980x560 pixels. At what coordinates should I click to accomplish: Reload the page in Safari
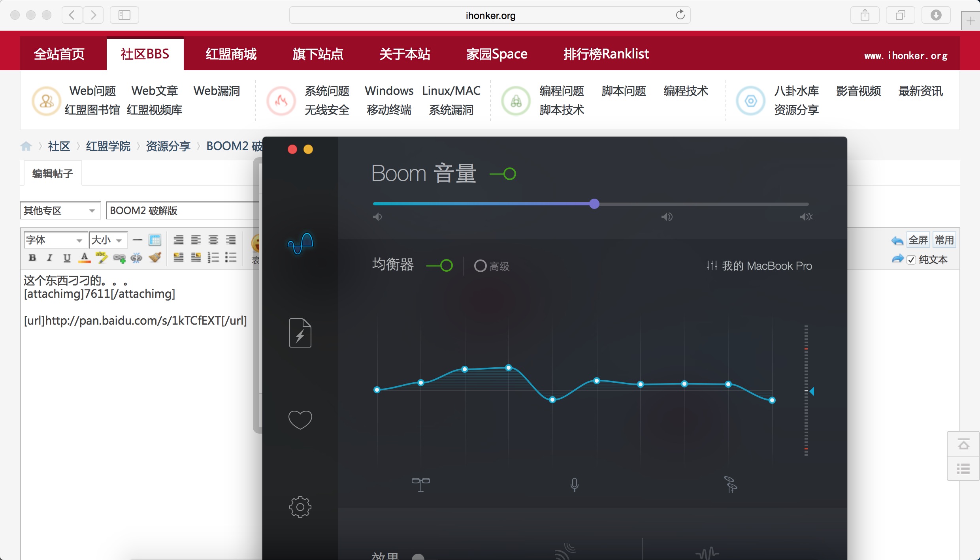click(680, 15)
